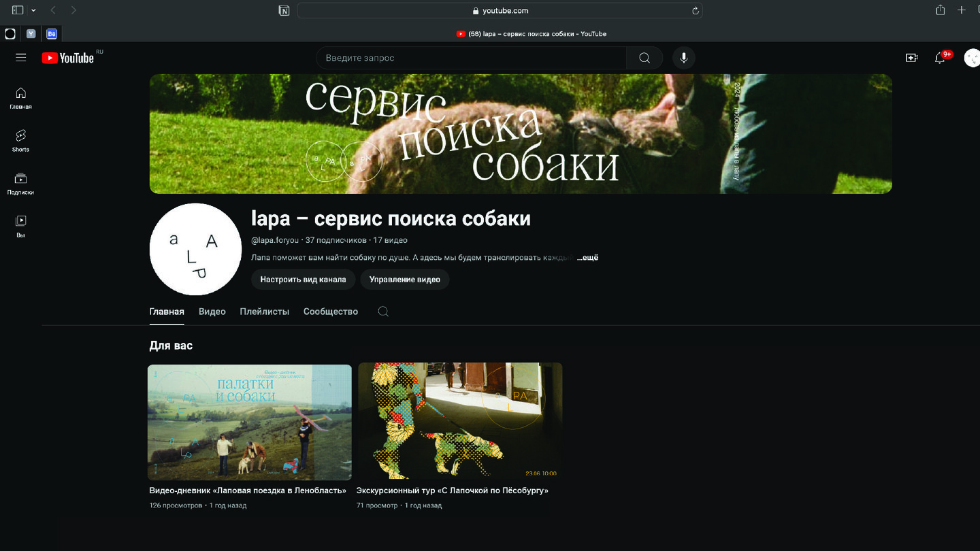The image size is (980, 551).
Task: Click the @lapa.foryou channel handle
Action: point(275,240)
